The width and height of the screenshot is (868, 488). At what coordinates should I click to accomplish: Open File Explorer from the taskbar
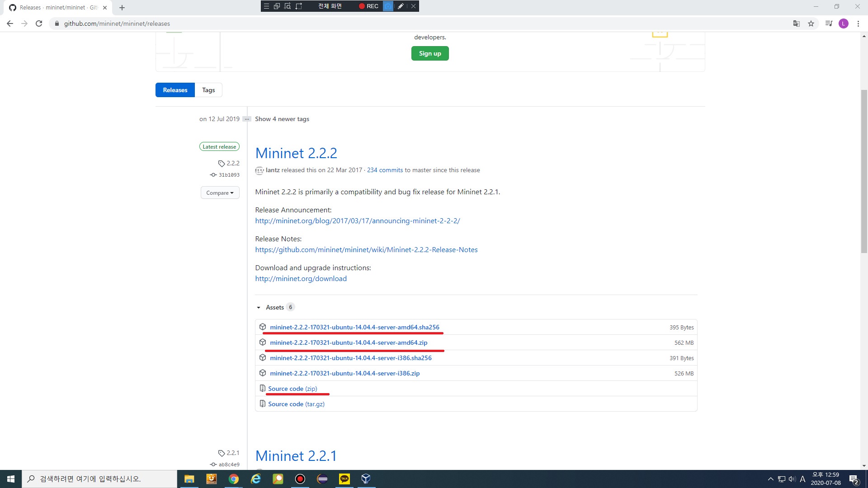189,479
